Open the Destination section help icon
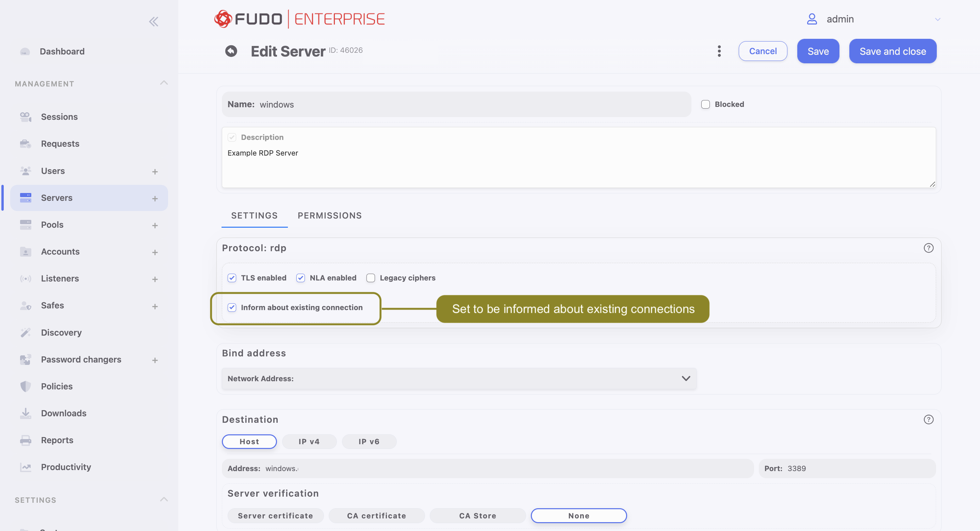Screen dimensions: 980x531 coord(928,419)
